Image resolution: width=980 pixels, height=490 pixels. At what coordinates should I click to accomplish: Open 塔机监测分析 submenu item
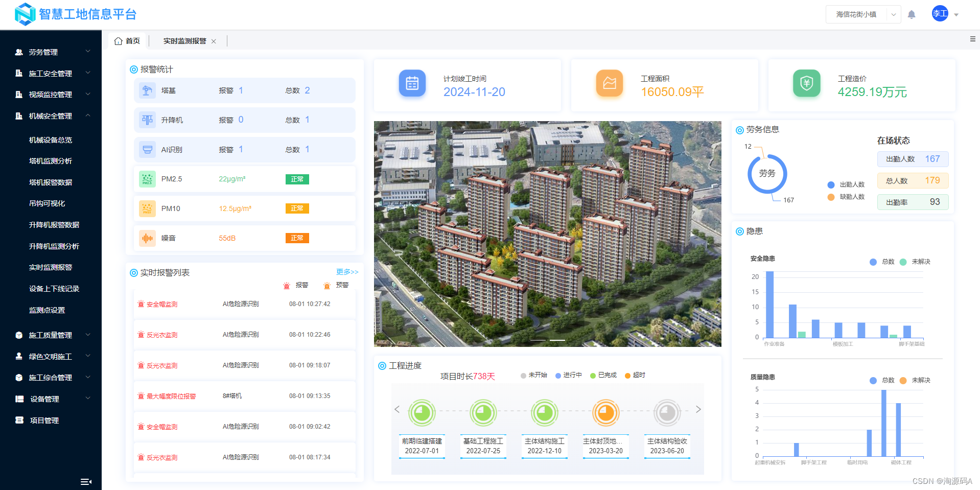(51, 161)
